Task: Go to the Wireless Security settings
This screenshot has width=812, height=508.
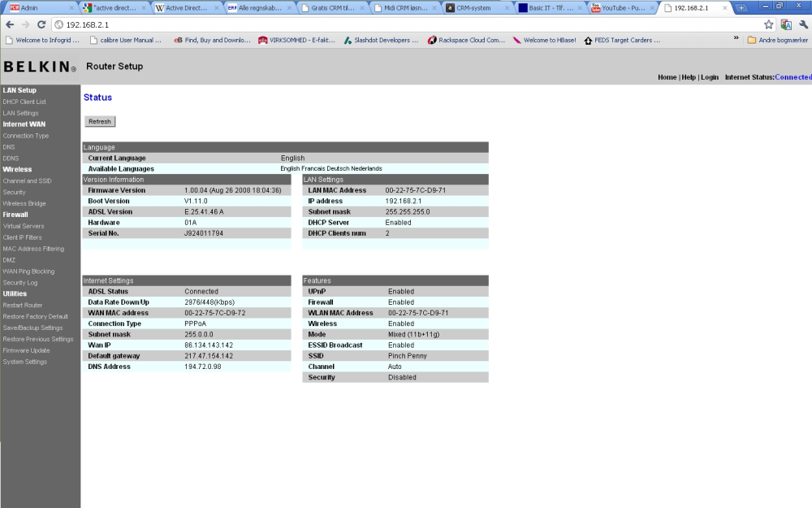Action: coord(14,192)
